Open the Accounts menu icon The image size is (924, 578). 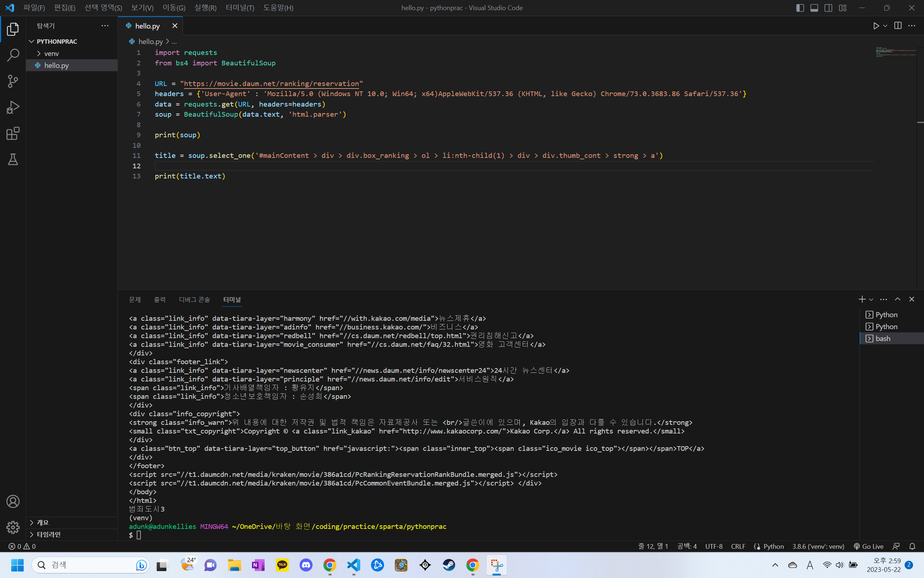point(13,501)
